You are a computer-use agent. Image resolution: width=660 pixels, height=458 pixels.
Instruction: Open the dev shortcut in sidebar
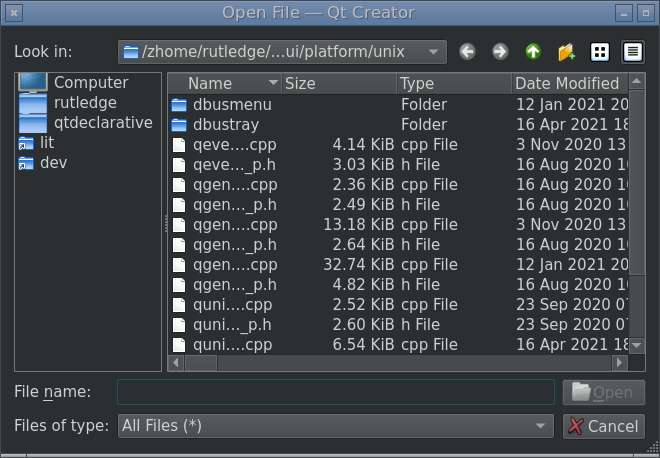click(52, 162)
